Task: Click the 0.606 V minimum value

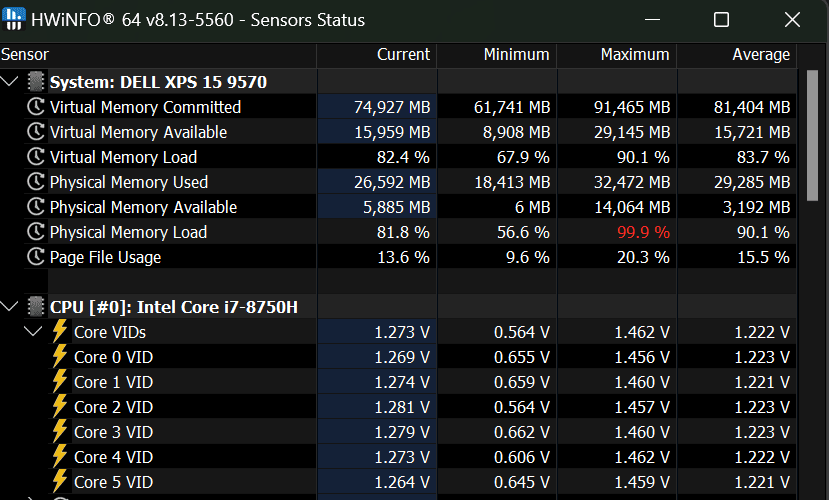Action: pos(522,457)
